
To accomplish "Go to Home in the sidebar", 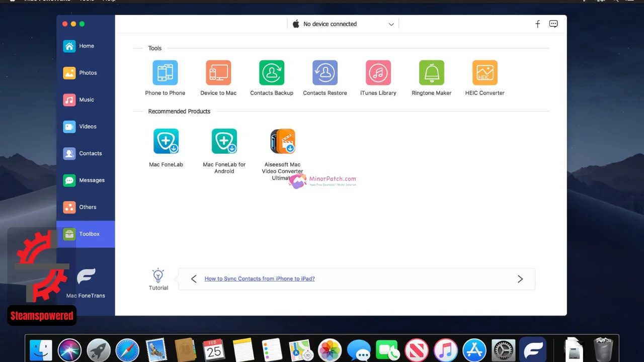I will [x=86, y=46].
